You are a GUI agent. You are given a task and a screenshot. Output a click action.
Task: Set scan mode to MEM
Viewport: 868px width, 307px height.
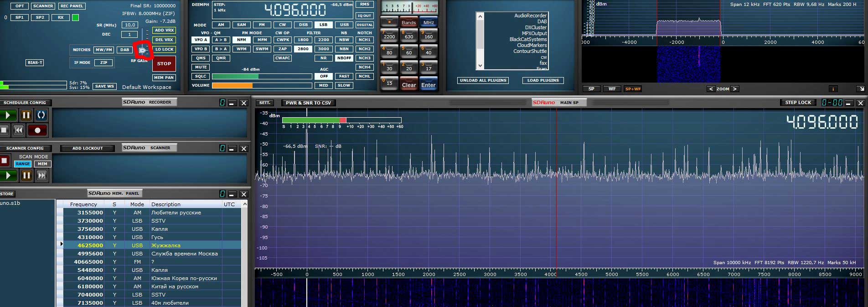(42, 164)
